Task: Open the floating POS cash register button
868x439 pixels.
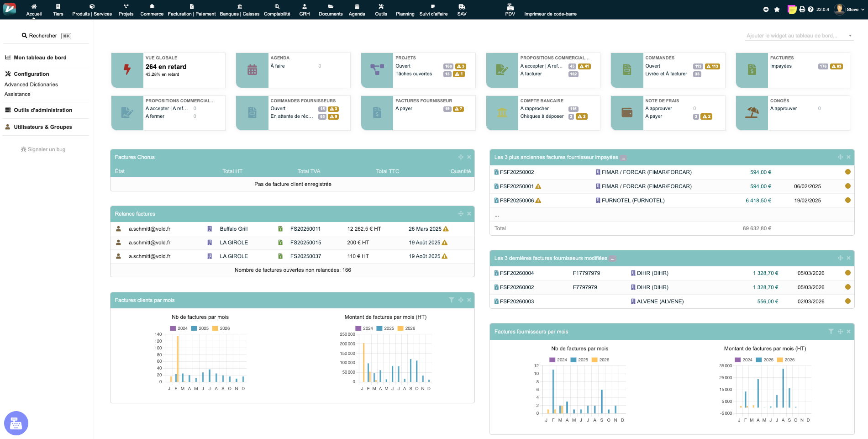Action: pyautogui.click(x=16, y=423)
